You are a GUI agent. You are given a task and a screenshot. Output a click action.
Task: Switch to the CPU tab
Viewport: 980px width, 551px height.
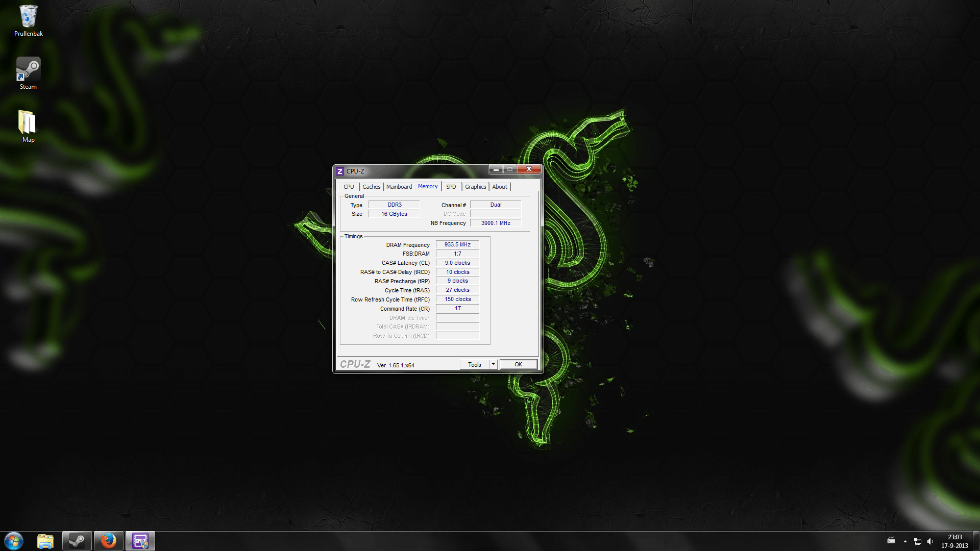[x=349, y=187]
